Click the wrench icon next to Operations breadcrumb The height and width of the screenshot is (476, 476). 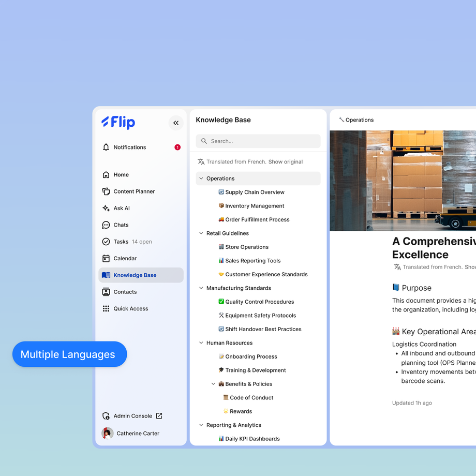pyautogui.click(x=341, y=120)
